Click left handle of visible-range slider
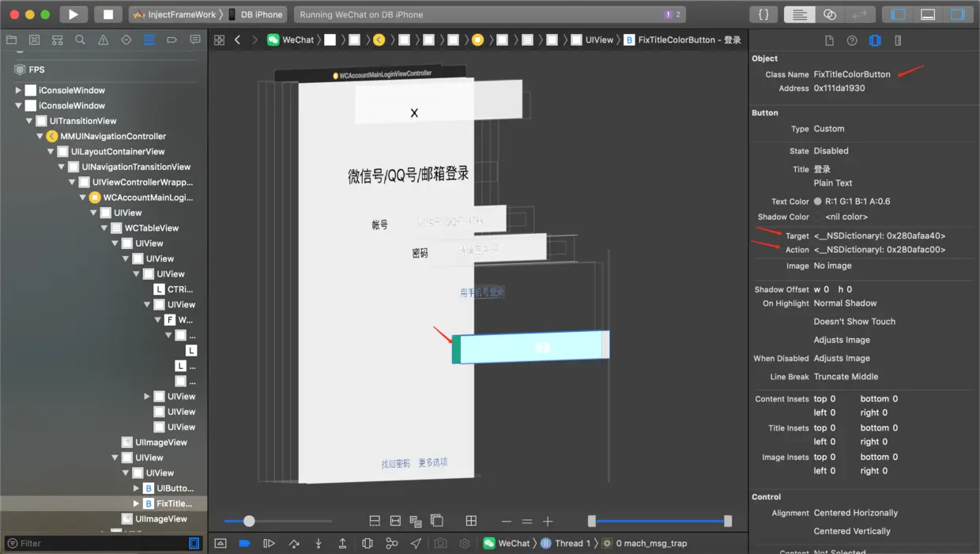 point(591,521)
